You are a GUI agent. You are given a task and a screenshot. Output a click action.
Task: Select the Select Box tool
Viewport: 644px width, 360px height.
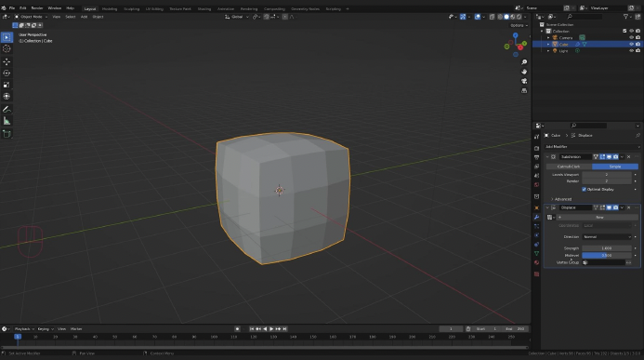7,37
